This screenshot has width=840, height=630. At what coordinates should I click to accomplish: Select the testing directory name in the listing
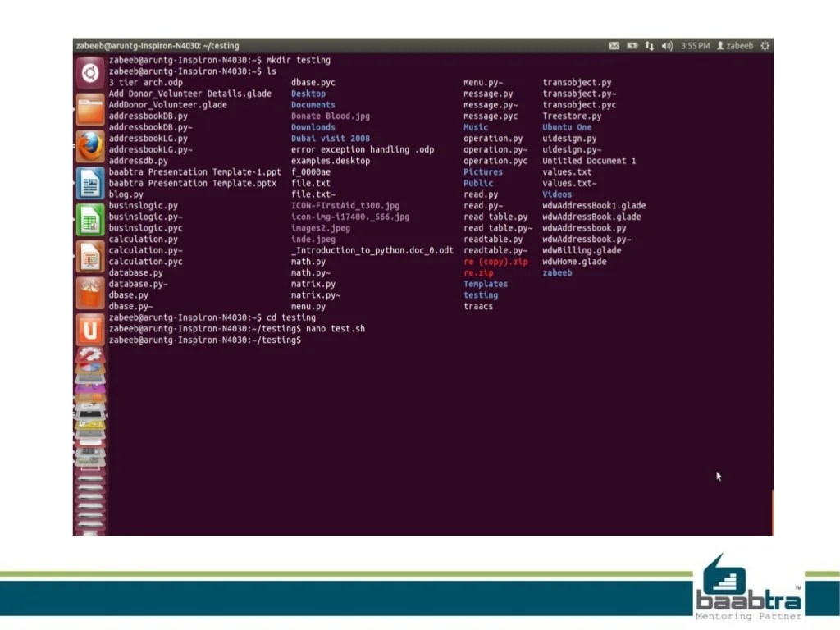pyautogui.click(x=481, y=294)
